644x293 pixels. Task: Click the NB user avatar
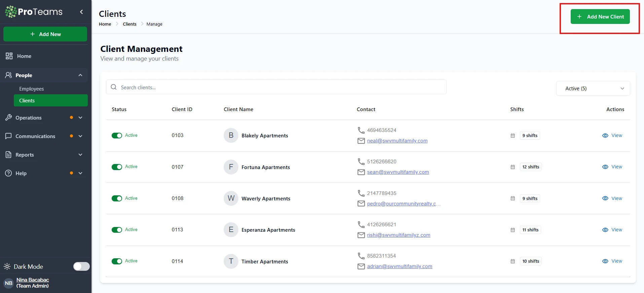[x=9, y=283]
